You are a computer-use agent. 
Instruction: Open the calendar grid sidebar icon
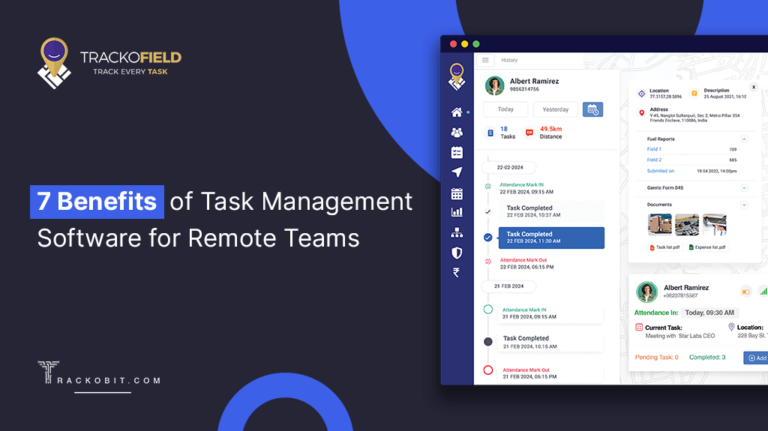[x=457, y=193]
